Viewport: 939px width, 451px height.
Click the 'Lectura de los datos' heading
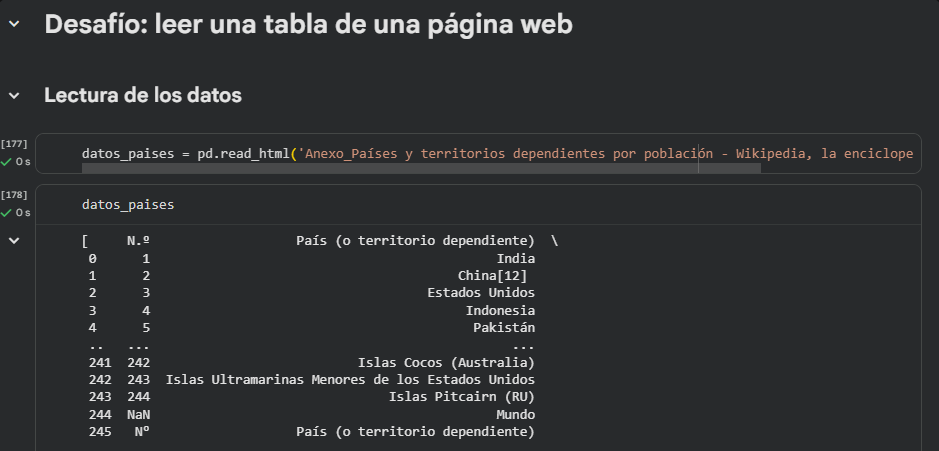coord(143,95)
